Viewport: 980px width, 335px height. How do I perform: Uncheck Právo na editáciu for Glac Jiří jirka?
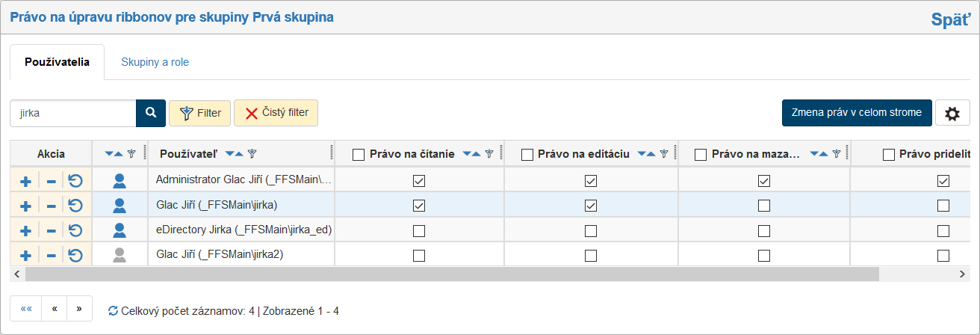(x=591, y=206)
